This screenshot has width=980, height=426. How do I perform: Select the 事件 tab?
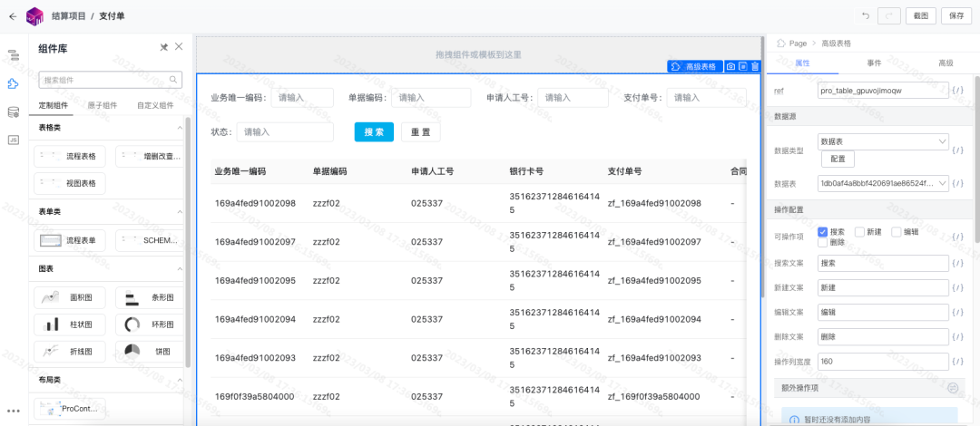[x=874, y=63]
